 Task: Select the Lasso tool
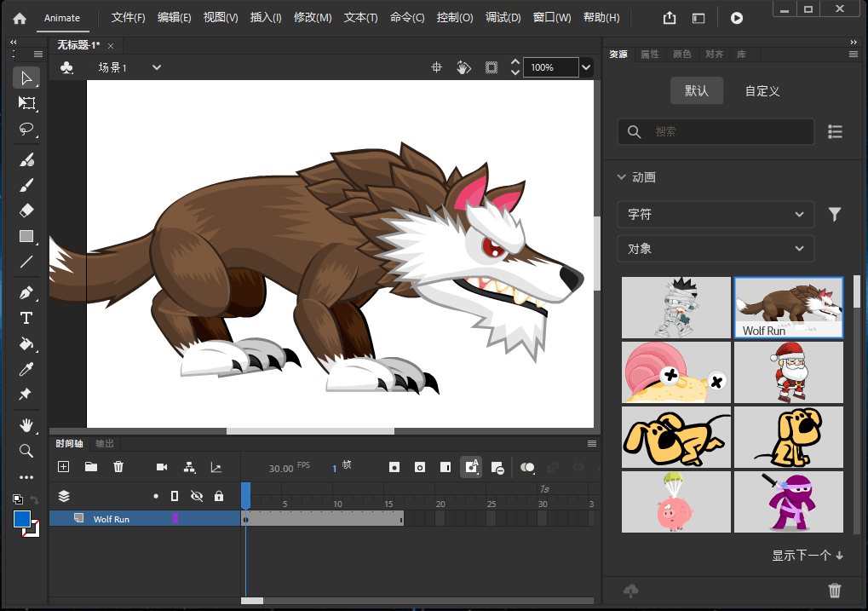[26, 130]
